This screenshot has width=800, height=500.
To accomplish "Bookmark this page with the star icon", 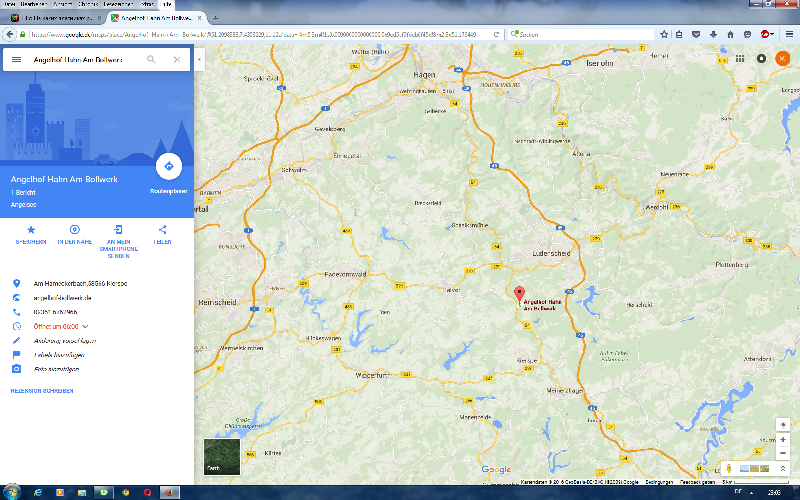I will point(664,34).
